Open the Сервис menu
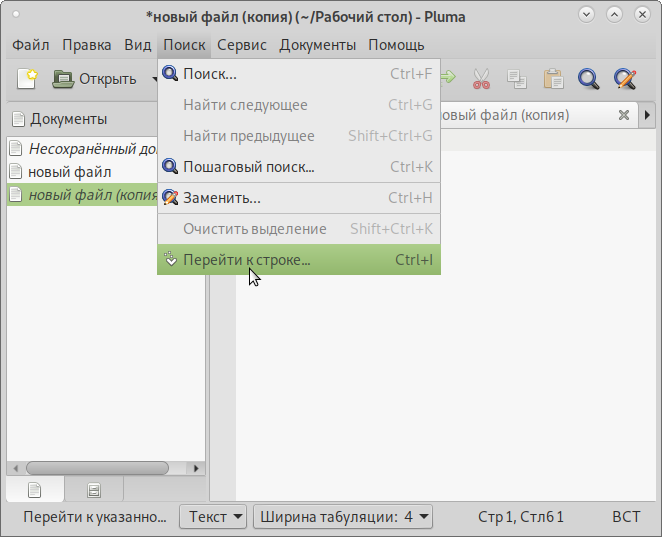Viewport: 662px width, 537px height. 242,45
